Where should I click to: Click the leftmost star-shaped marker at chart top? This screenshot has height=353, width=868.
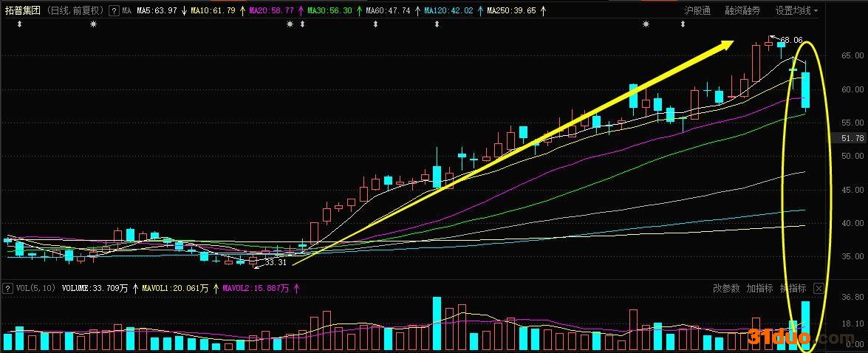[x=93, y=24]
